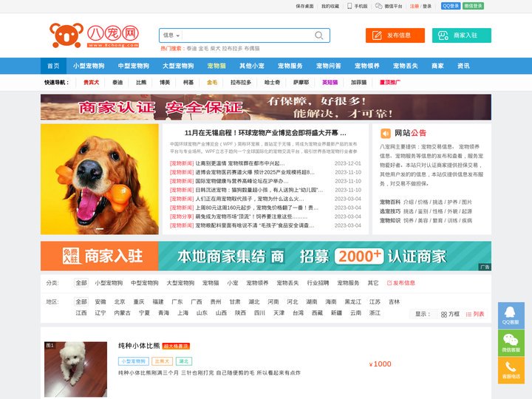The width and height of the screenshot is (532, 399).
Task: Open the 资讯 nav menu
Action: pyautogui.click(x=463, y=66)
